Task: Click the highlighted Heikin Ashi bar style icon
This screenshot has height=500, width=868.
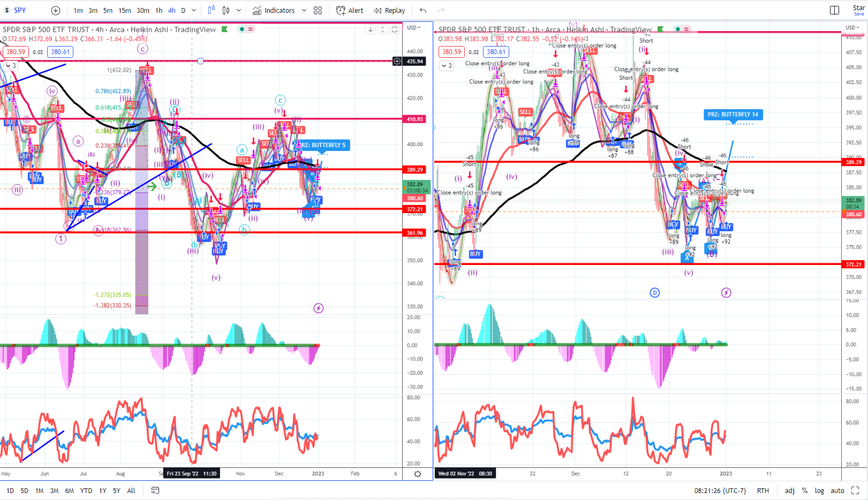Action: (x=212, y=10)
